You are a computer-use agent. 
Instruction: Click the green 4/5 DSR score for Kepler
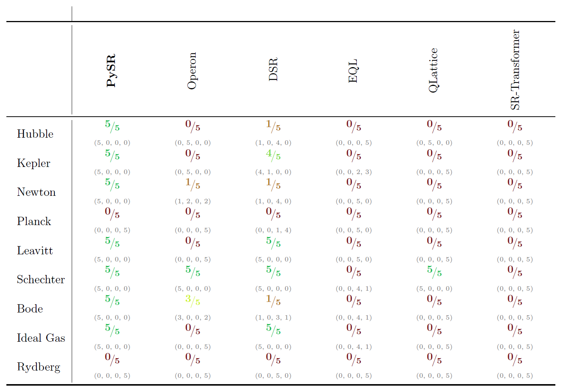click(273, 155)
